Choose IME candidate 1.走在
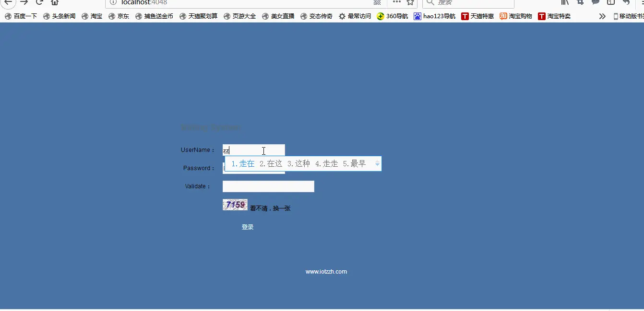This screenshot has width=644, height=311. (x=243, y=164)
